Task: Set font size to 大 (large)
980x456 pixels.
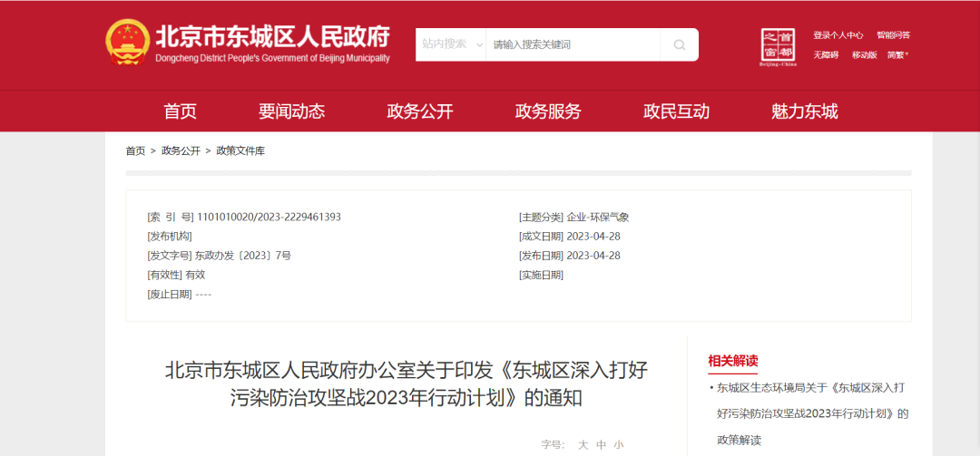Action: (583, 444)
